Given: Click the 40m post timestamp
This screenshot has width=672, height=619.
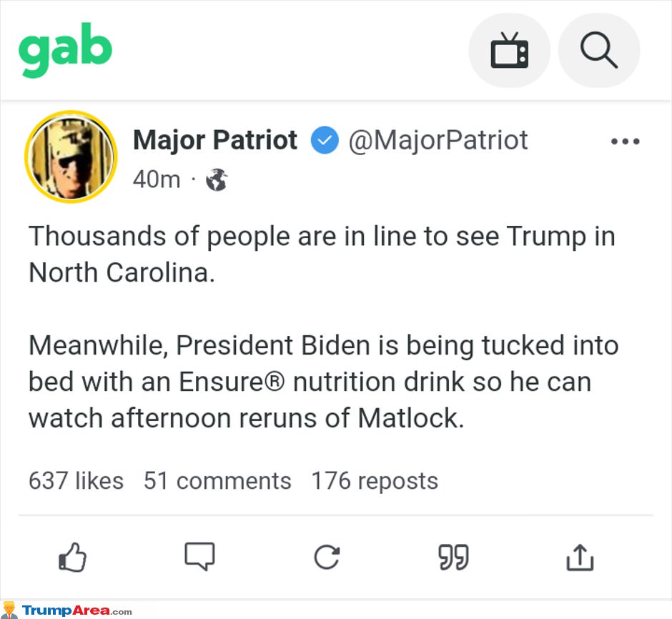Looking at the screenshot, I should (157, 179).
